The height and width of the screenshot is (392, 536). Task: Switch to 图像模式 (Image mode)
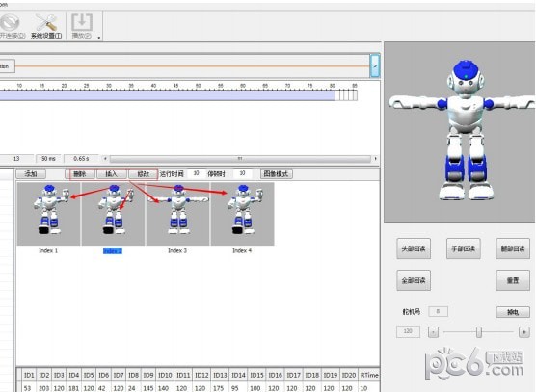point(277,173)
